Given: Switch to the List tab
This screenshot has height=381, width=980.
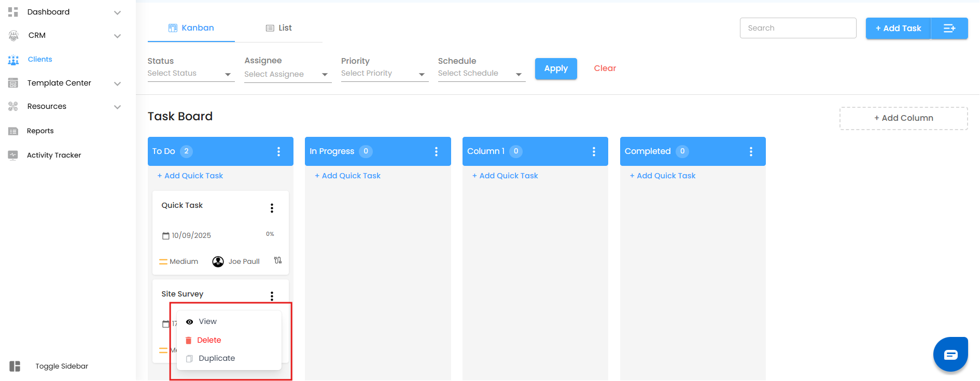Looking at the screenshot, I should 279,28.
